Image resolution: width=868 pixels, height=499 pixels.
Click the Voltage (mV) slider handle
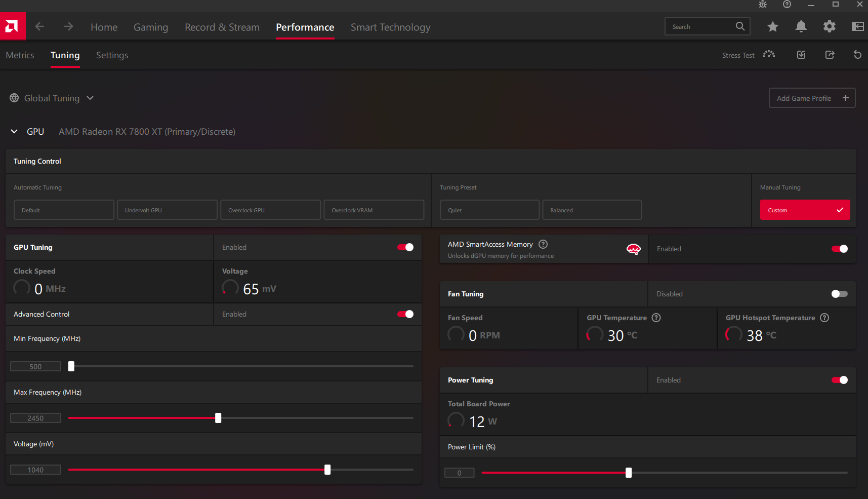pyautogui.click(x=327, y=470)
